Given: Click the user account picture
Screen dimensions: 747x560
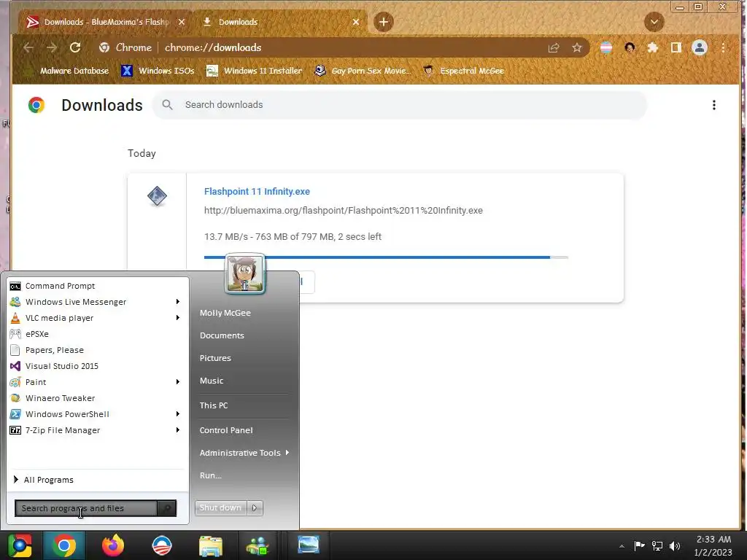Looking at the screenshot, I should tap(245, 274).
